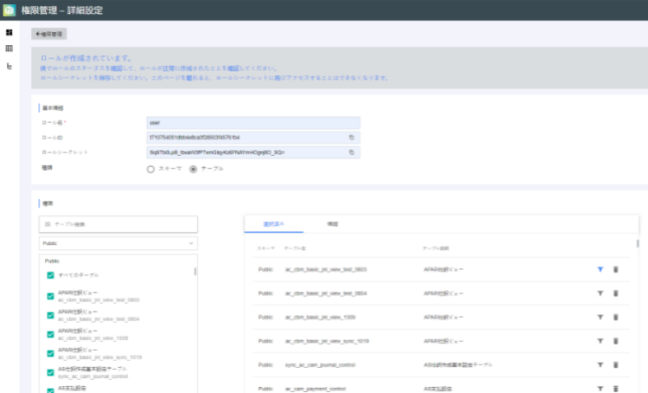
Task: Open filter for ac_cam_payment_control row
Action: click(600, 388)
